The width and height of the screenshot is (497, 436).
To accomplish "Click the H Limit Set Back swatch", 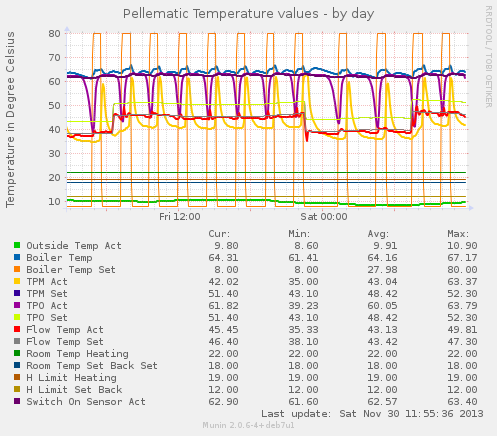I will pos(17,389).
